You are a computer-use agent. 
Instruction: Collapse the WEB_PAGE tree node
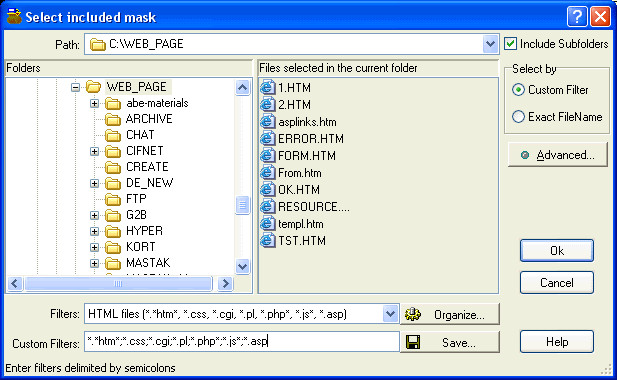75,87
